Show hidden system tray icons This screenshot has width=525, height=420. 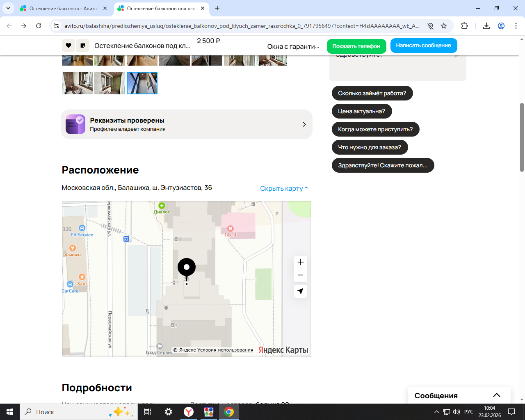[437, 412]
